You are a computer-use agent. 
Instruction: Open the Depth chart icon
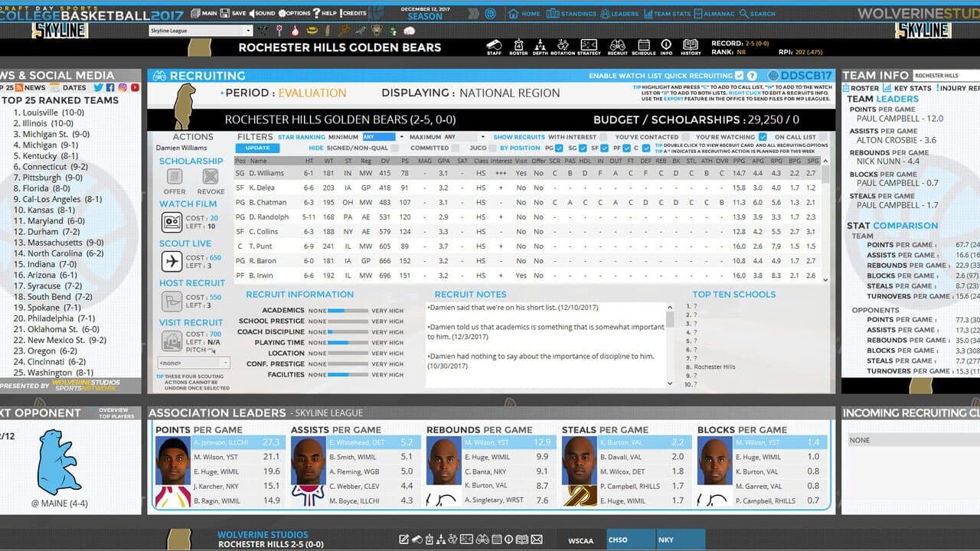[540, 44]
